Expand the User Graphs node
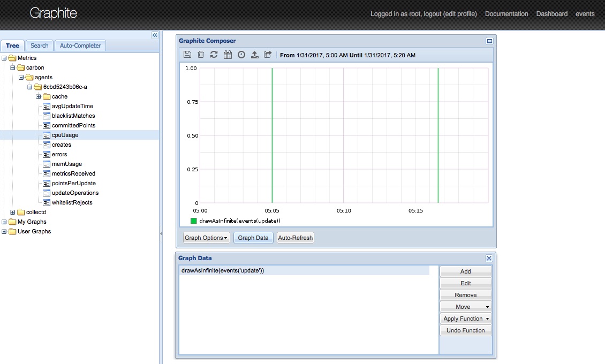 [4, 231]
